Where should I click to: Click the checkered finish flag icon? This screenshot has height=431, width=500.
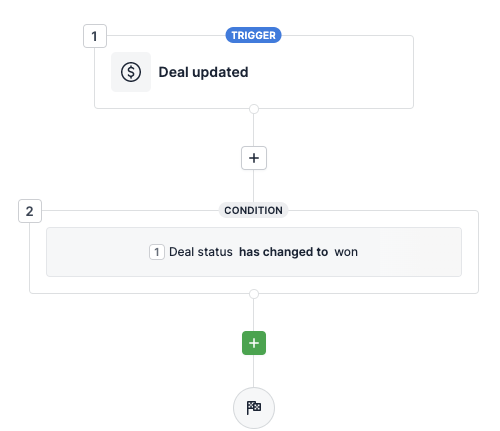254,408
